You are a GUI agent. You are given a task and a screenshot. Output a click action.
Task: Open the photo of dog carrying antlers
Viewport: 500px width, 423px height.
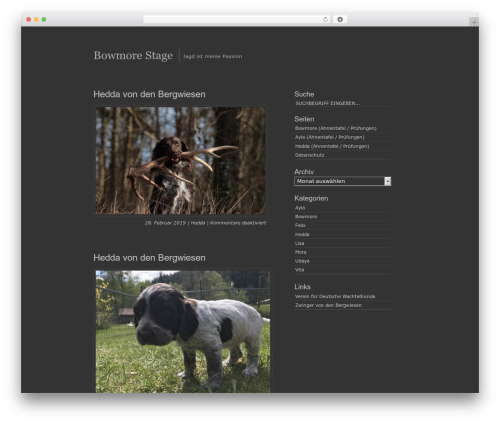180,160
